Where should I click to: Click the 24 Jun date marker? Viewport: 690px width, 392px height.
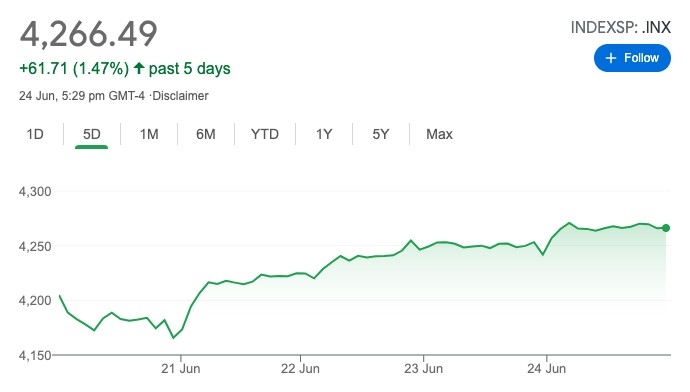tap(547, 369)
